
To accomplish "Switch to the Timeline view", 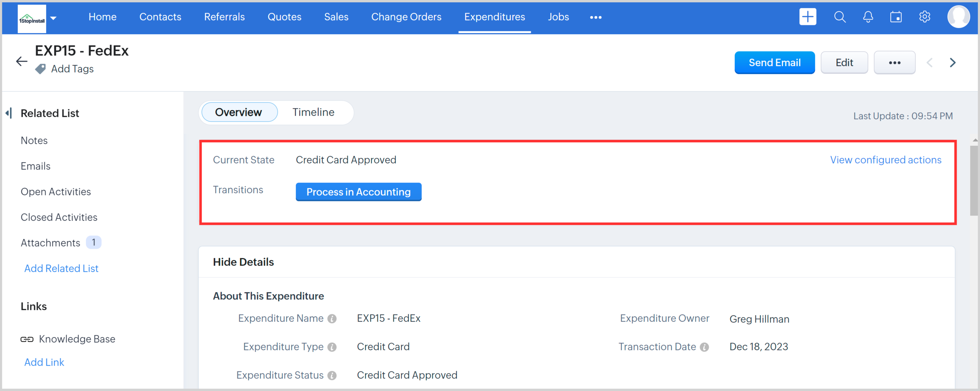I will pyautogui.click(x=313, y=112).
